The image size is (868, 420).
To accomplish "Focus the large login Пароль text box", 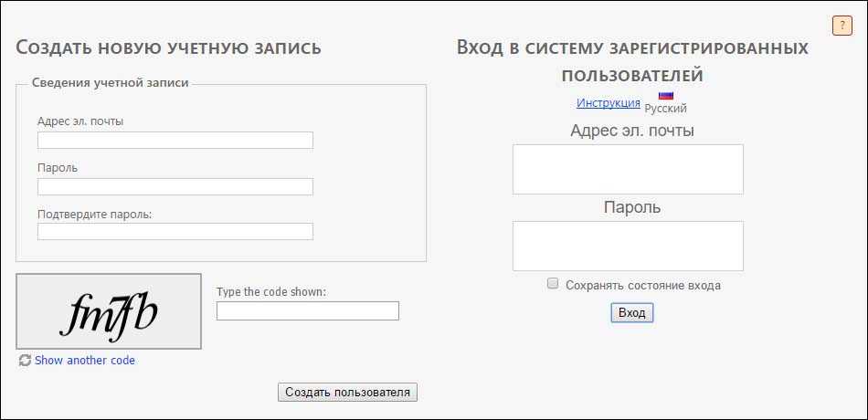I will pos(628,246).
